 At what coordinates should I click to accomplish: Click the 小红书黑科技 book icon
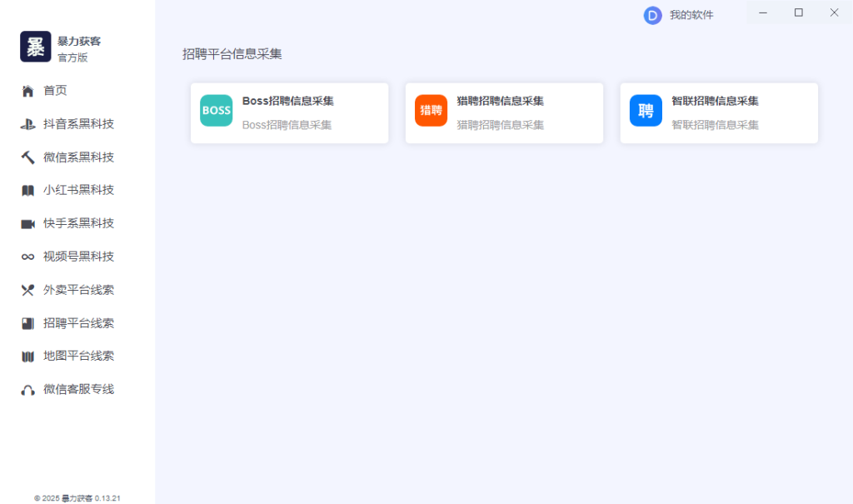[27, 190]
